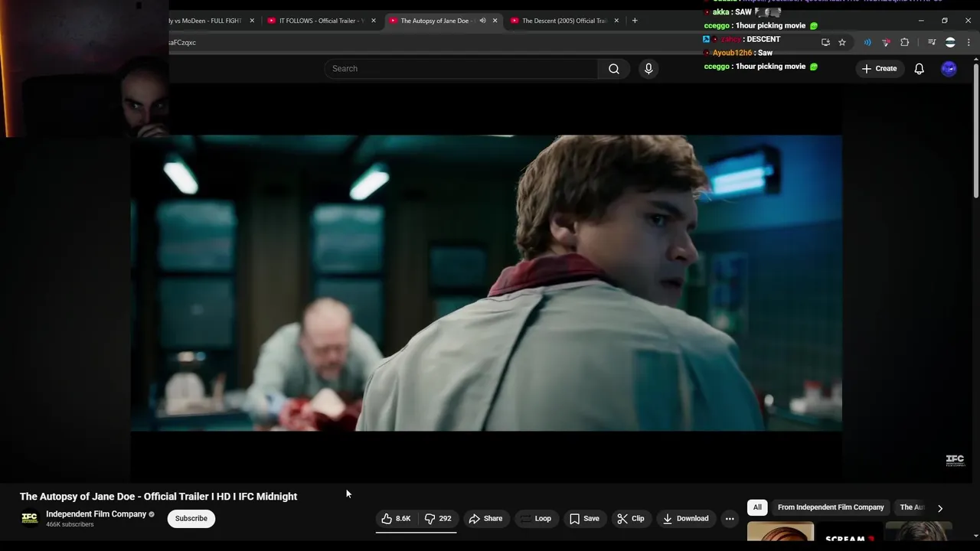Image resolution: width=980 pixels, height=551 pixels.
Task: Click the Download button
Action: (686, 519)
